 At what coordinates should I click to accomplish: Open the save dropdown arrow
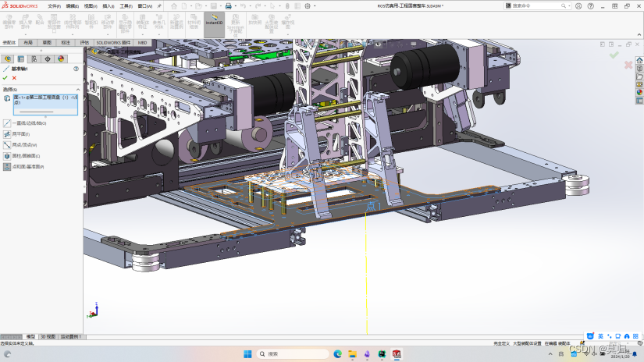click(x=221, y=5)
